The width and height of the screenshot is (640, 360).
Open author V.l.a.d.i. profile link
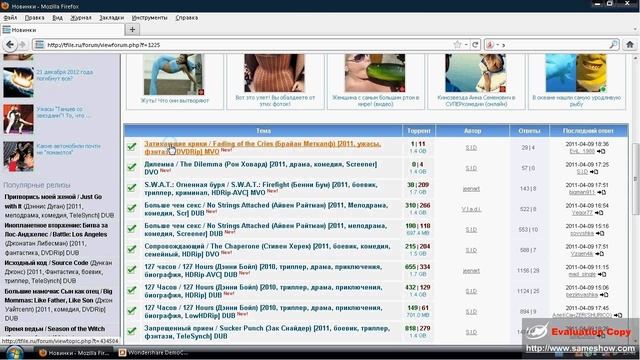pyautogui.click(x=471, y=209)
